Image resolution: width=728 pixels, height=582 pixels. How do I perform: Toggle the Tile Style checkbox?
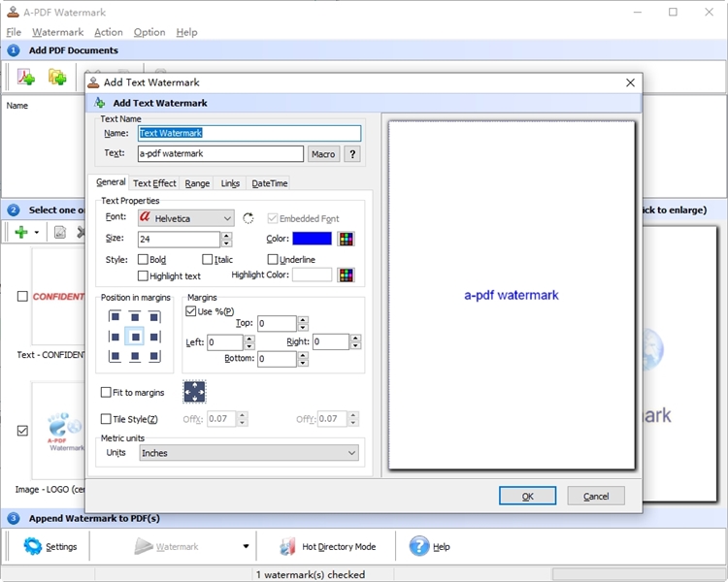106,419
